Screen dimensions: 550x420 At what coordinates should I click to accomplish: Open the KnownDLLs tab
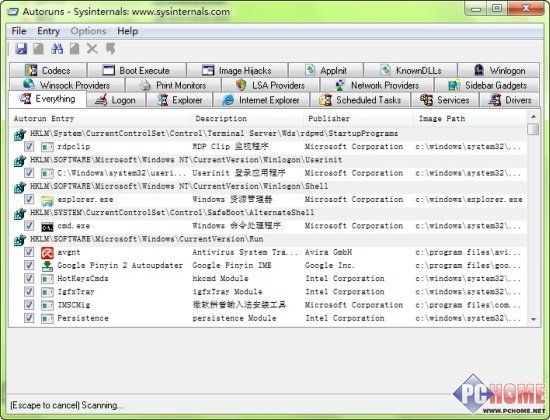[x=410, y=71]
